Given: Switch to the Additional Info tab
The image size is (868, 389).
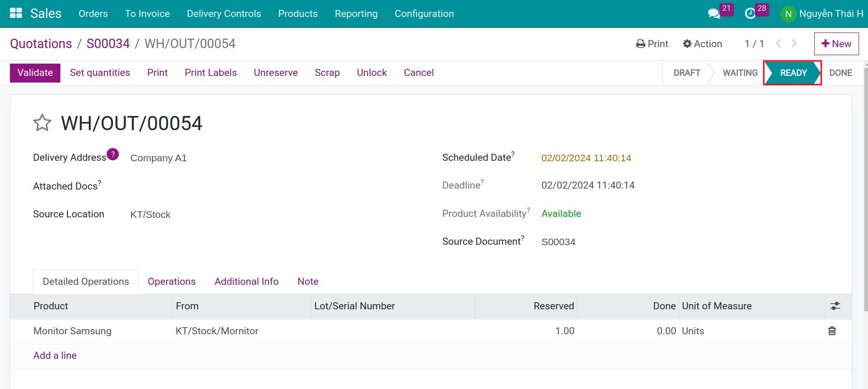Looking at the screenshot, I should (x=246, y=281).
